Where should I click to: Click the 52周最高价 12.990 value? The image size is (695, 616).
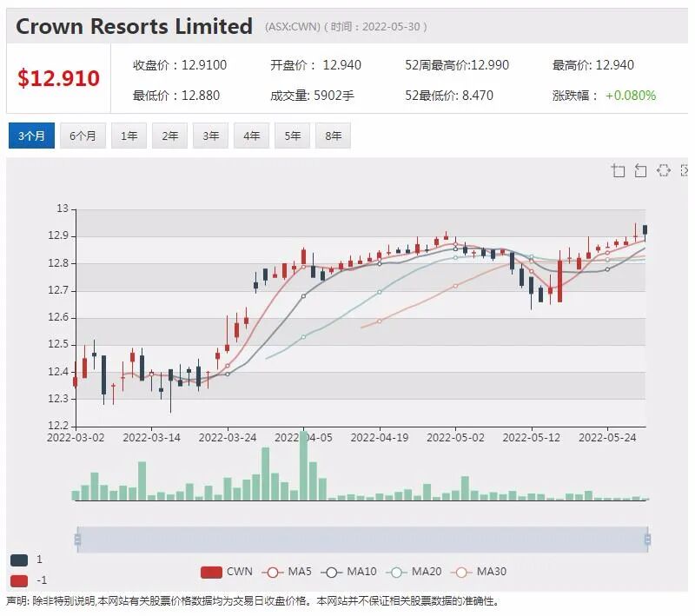[x=457, y=65]
